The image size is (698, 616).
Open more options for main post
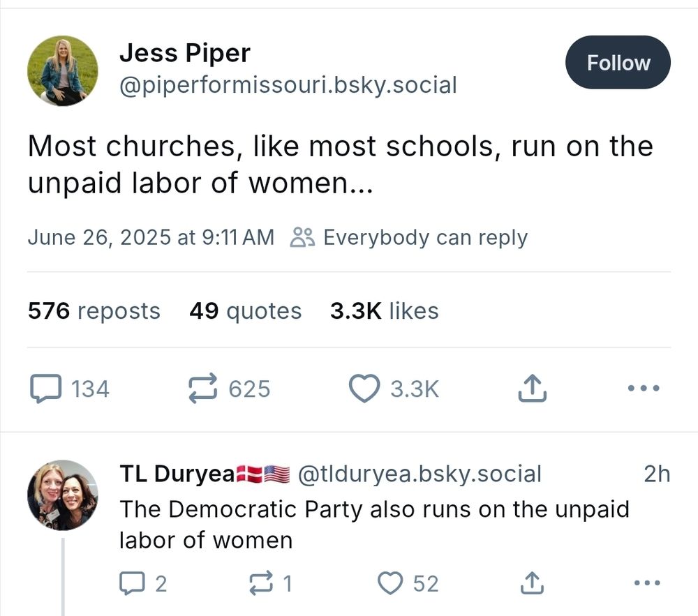pos(643,389)
